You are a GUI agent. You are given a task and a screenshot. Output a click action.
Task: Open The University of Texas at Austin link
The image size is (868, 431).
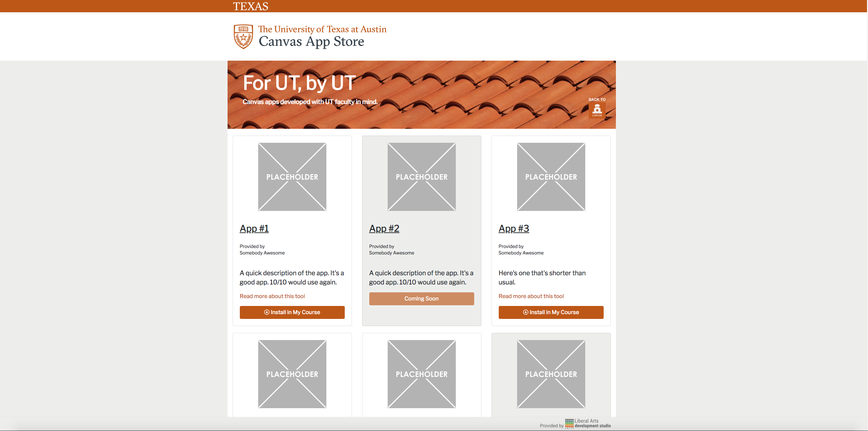322,29
